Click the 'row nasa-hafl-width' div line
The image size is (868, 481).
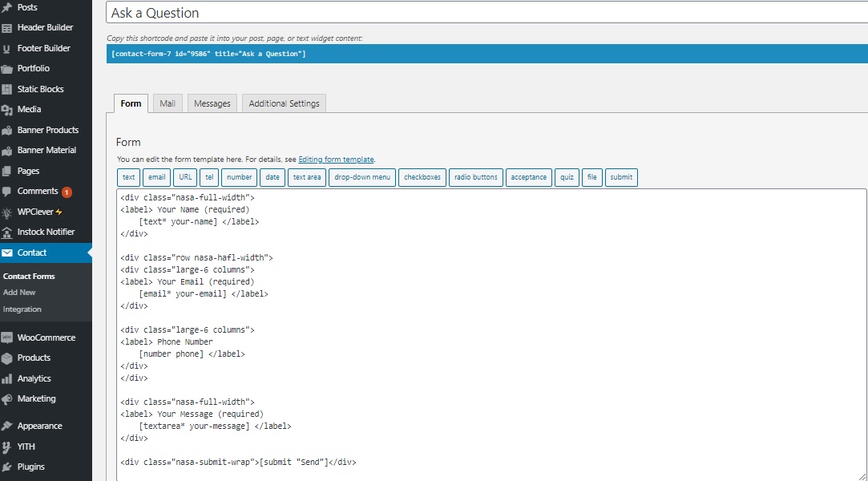pyautogui.click(x=196, y=258)
